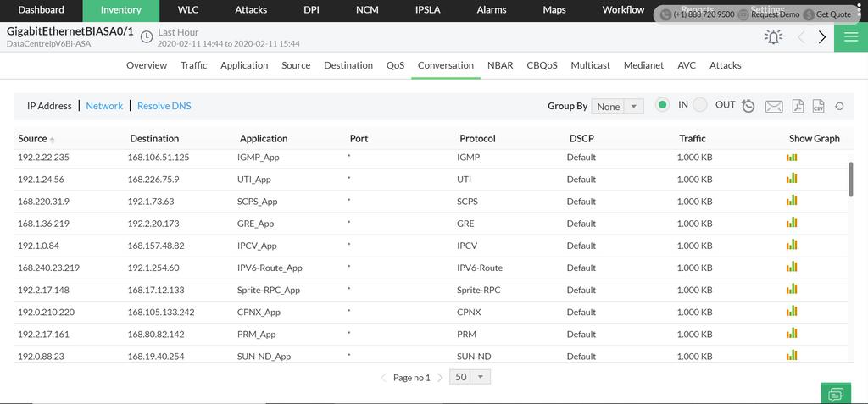The height and width of the screenshot is (404, 868).
Task: Select the OUT traffic radio button
Action: point(700,105)
